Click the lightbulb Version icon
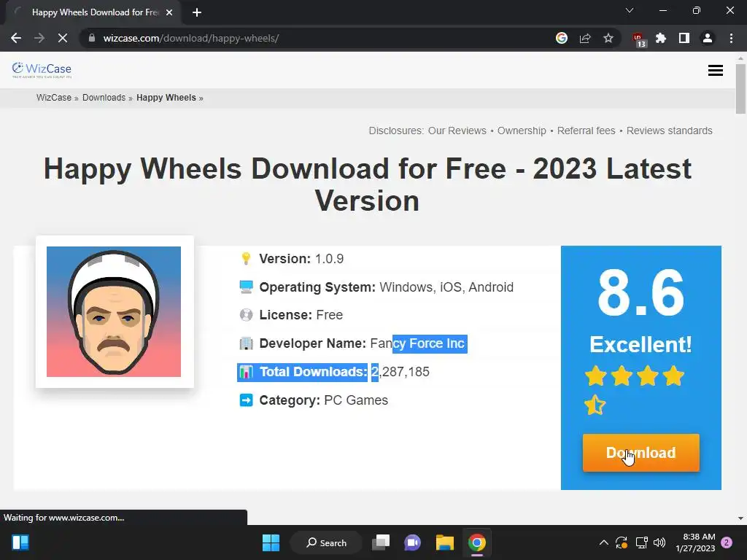The height and width of the screenshot is (560, 747). [x=246, y=259]
